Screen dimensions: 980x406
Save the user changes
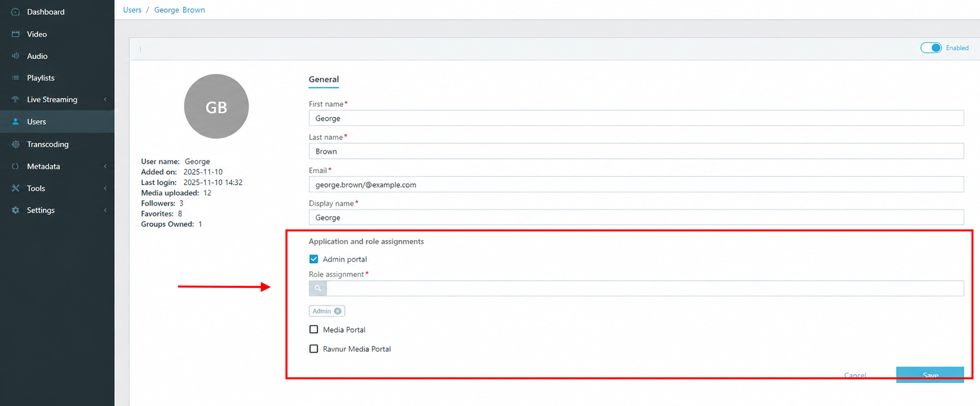(x=930, y=375)
